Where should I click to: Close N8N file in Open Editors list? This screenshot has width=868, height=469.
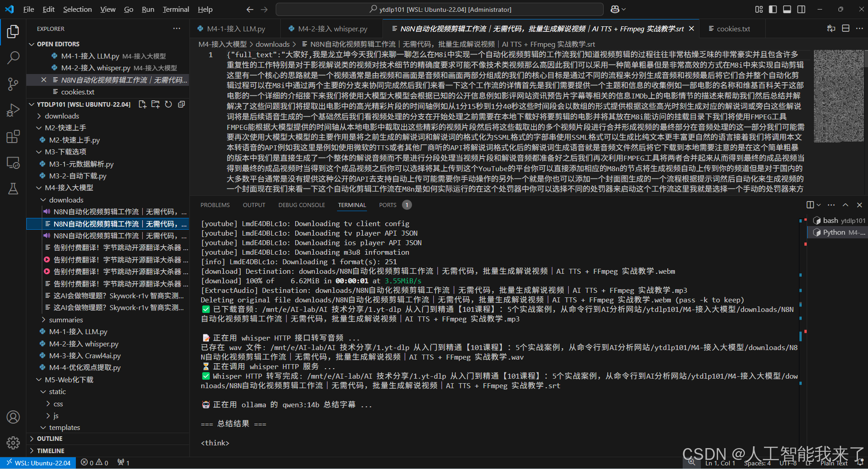(x=44, y=80)
